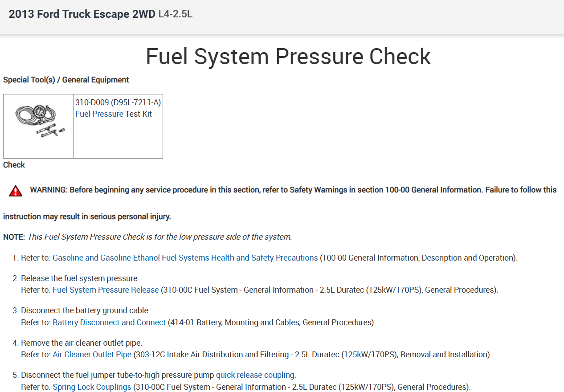Open Gasoline and Gasoline-Ethanol Fuel Systems Precautions link
Image resolution: width=564 pixels, height=392 pixels.
(185, 258)
